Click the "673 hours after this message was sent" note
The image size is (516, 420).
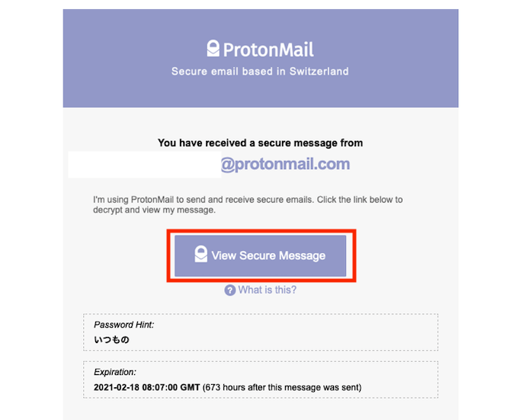coord(282,387)
